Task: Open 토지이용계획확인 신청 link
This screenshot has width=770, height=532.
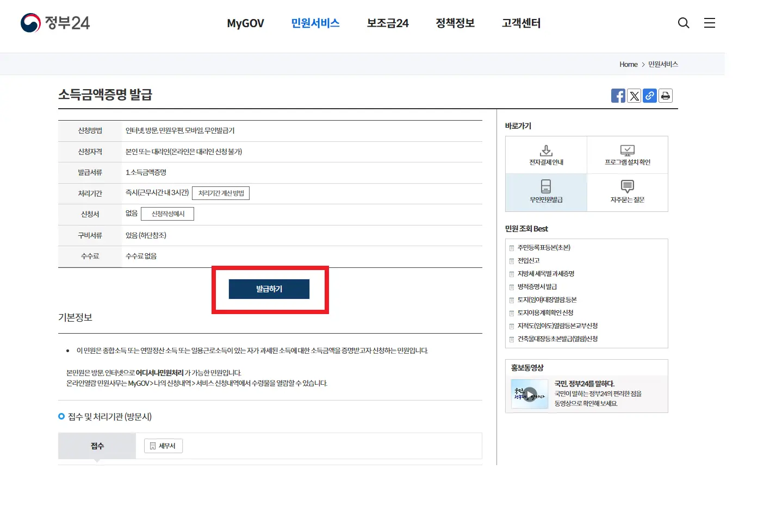Action: coord(545,313)
